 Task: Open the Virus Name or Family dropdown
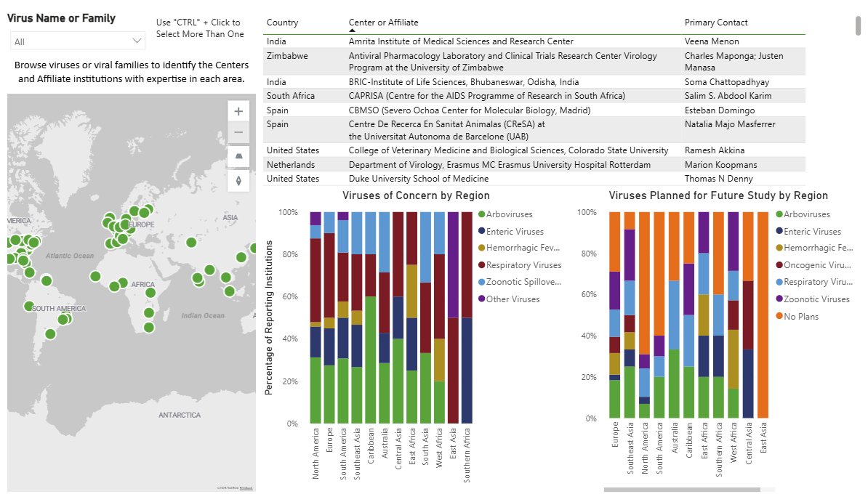[x=78, y=41]
